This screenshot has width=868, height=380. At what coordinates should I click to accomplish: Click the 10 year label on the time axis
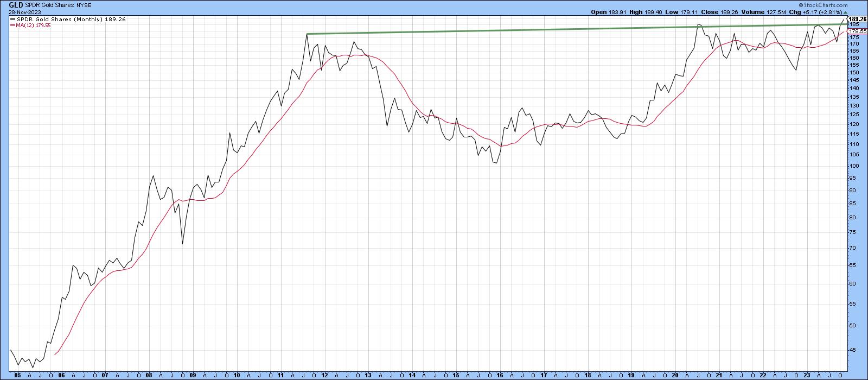coord(237,375)
